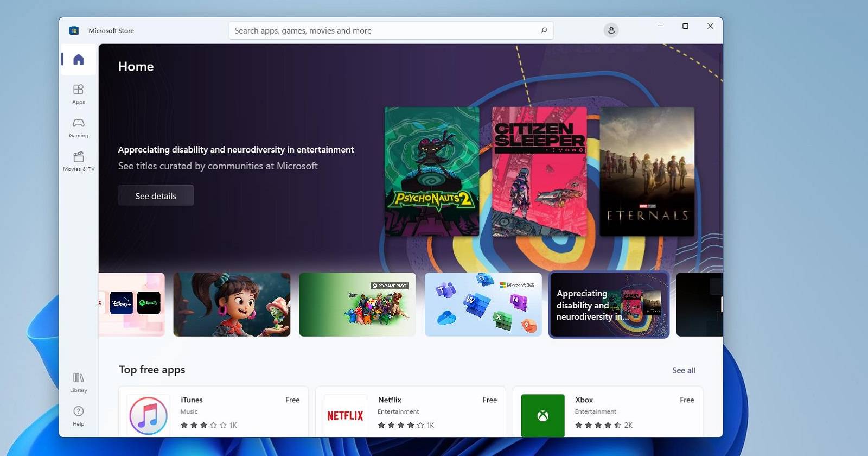Open the Citizen Sleeper cover

point(539,172)
